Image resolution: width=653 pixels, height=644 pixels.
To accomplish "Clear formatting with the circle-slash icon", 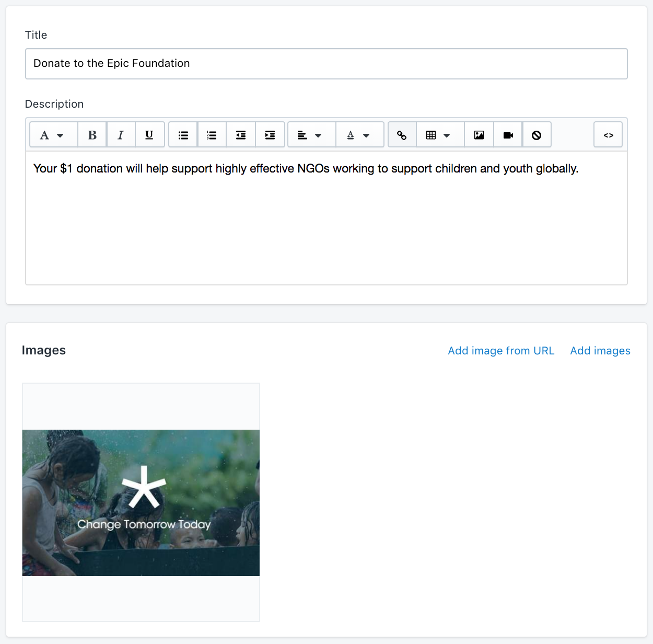I will point(537,135).
